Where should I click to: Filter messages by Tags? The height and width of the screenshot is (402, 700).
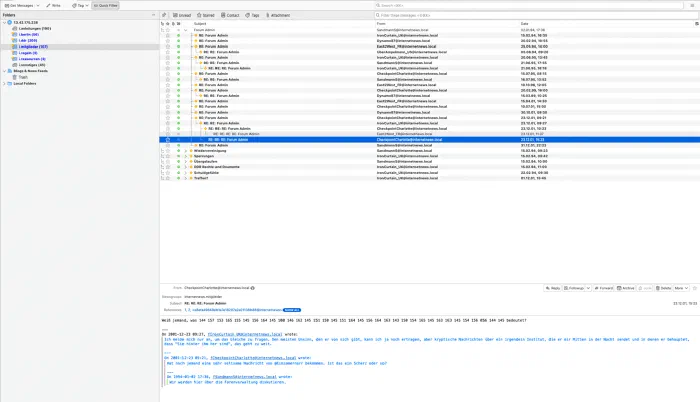coord(255,16)
